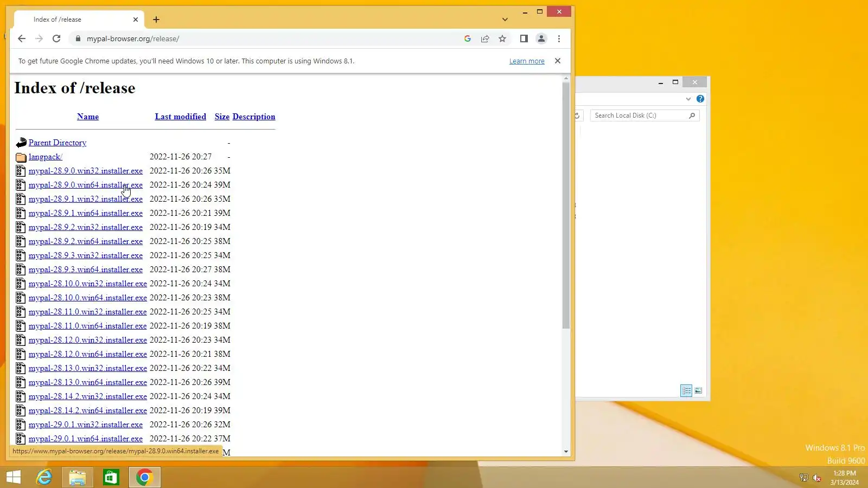
Task: Download mypal-28.10.0.win32.installer.exe
Action: tap(88, 284)
